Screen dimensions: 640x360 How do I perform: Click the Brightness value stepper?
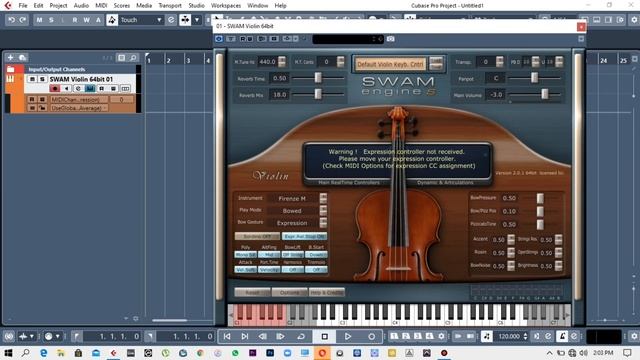pos(558,266)
